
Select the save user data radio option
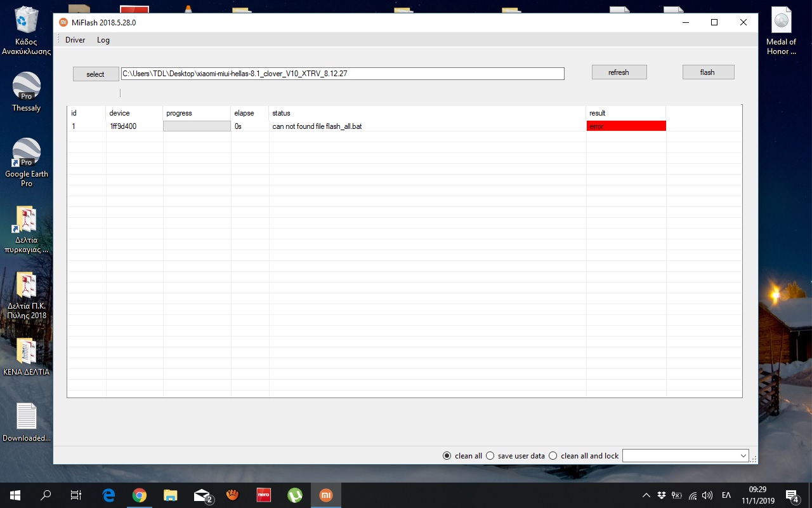[x=515, y=456]
